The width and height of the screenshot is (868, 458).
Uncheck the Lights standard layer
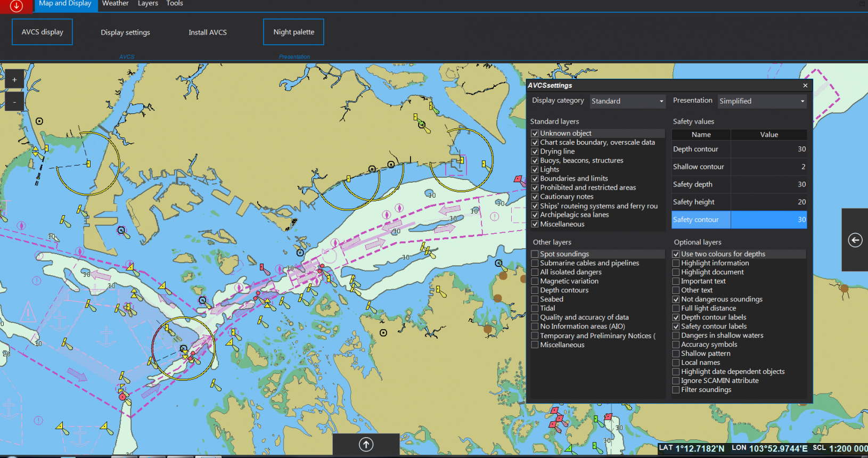pyautogui.click(x=535, y=169)
